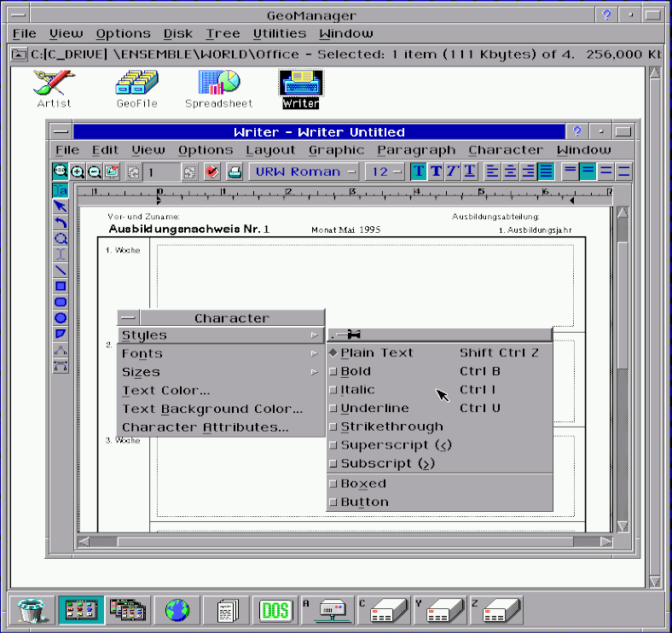The height and width of the screenshot is (633, 672).
Task: Open Character Attributes dialog entry
Action: 205,427
